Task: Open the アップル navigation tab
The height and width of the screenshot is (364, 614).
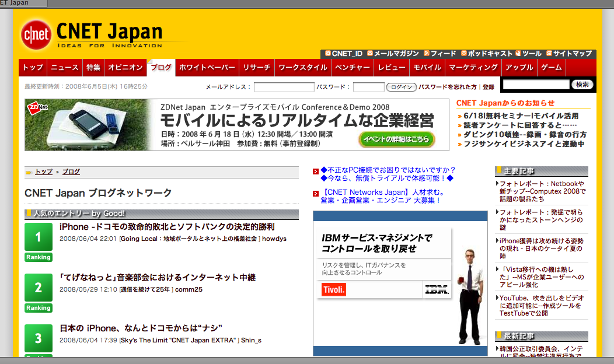Action: point(519,67)
